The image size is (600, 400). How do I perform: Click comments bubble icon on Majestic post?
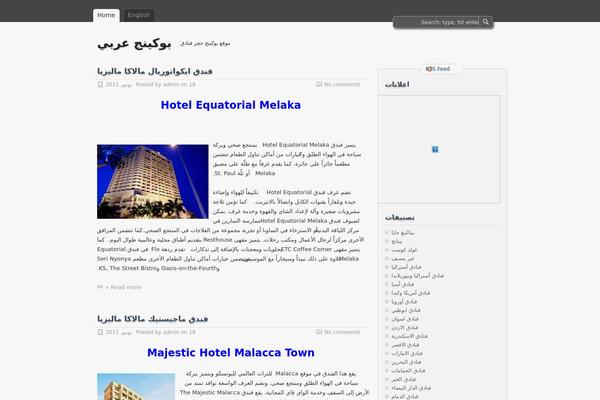319,332
